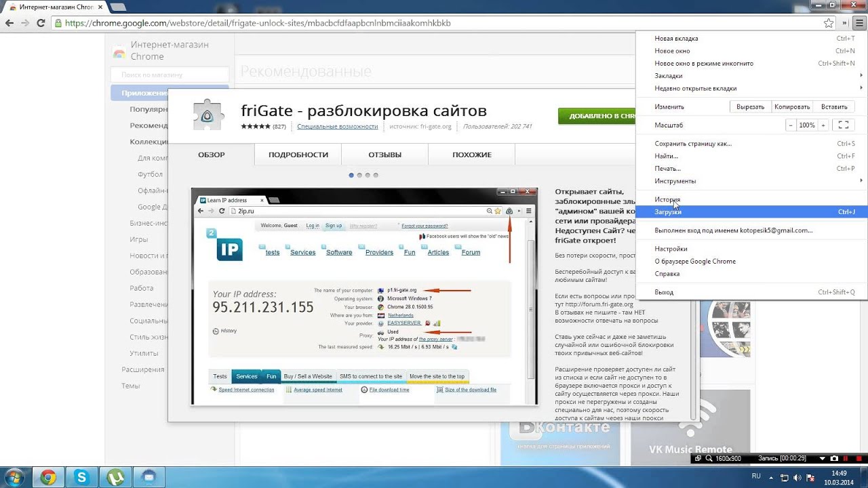Open Справка from the menu
The height and width of the screenshot is (488, 868).
(751, 274)
